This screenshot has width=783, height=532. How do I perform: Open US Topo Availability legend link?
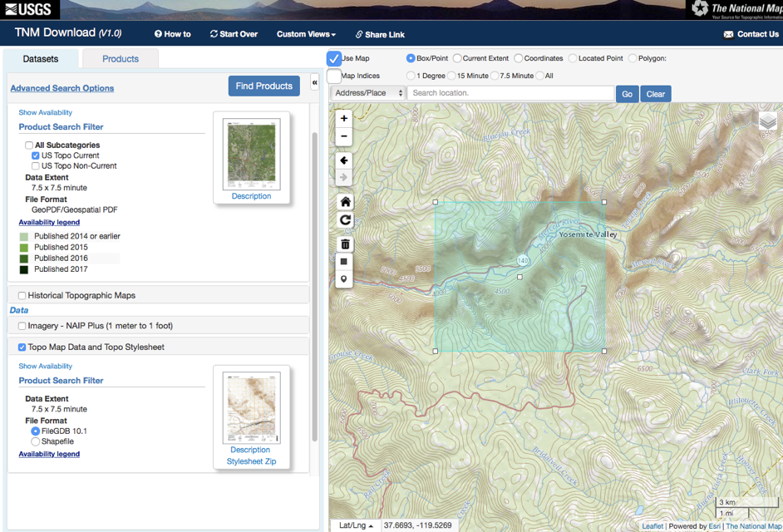pyautogui.click(x=49, y=222)
